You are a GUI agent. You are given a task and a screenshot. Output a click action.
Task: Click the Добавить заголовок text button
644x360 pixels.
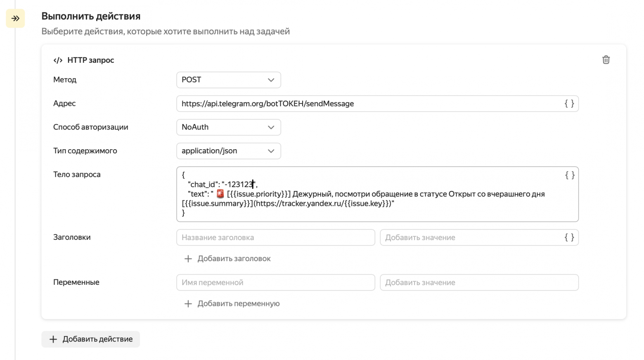[234, 259]
